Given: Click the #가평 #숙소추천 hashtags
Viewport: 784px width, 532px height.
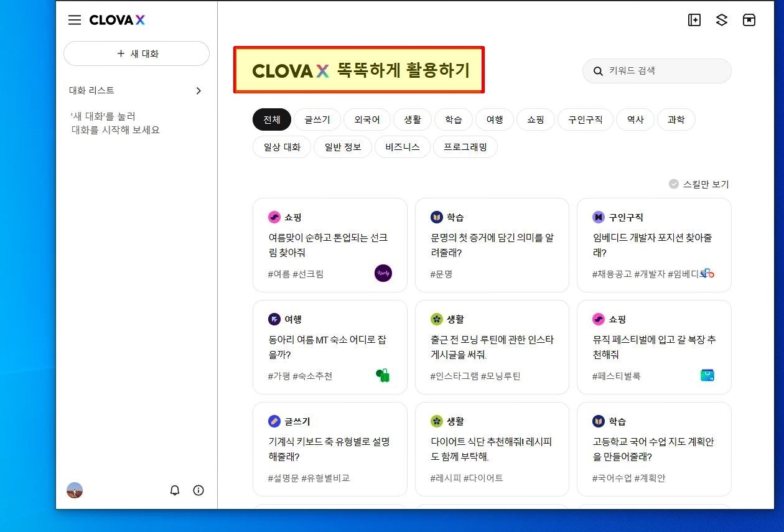Looking at the screenshot, I should [x=300, y=376].
